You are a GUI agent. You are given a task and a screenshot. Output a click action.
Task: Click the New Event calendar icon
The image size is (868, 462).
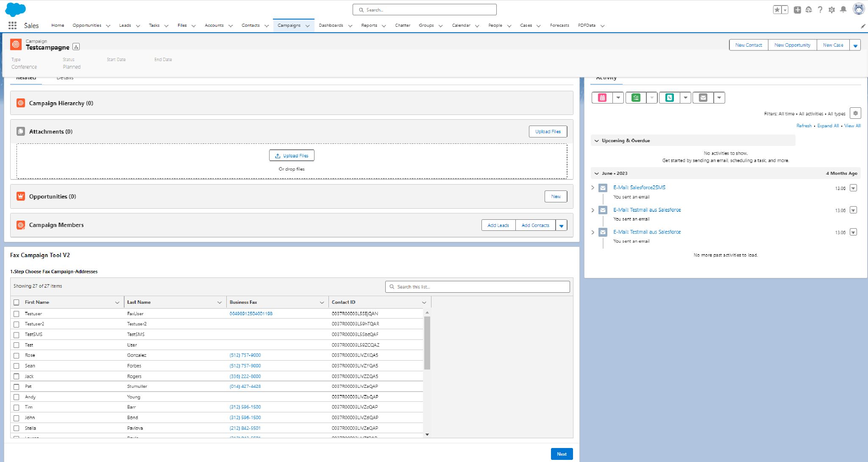(602, 98)
